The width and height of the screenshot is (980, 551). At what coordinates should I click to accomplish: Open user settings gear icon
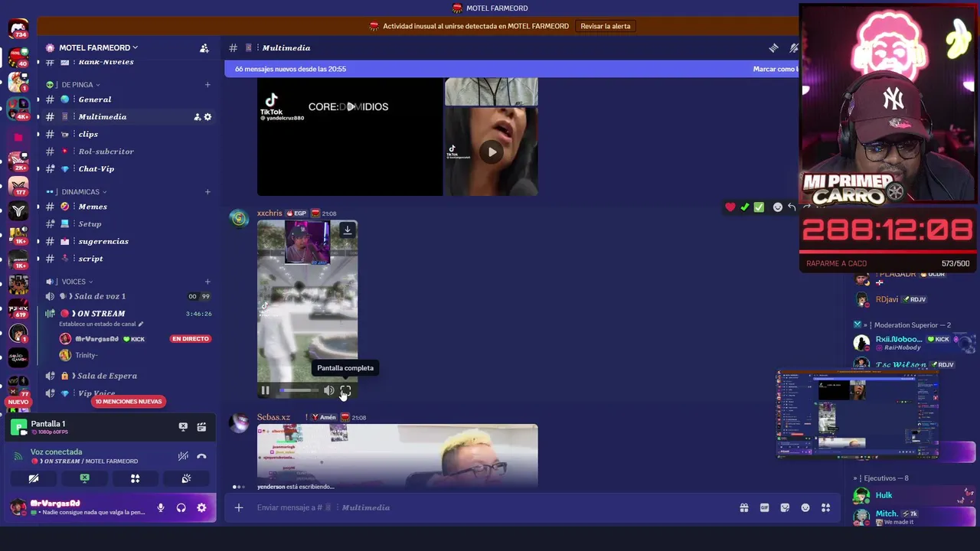point(201,507)
